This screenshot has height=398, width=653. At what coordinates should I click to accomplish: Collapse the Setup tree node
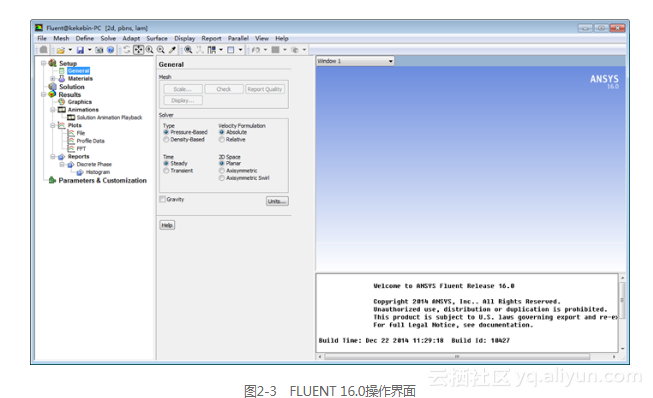(43, 63)
